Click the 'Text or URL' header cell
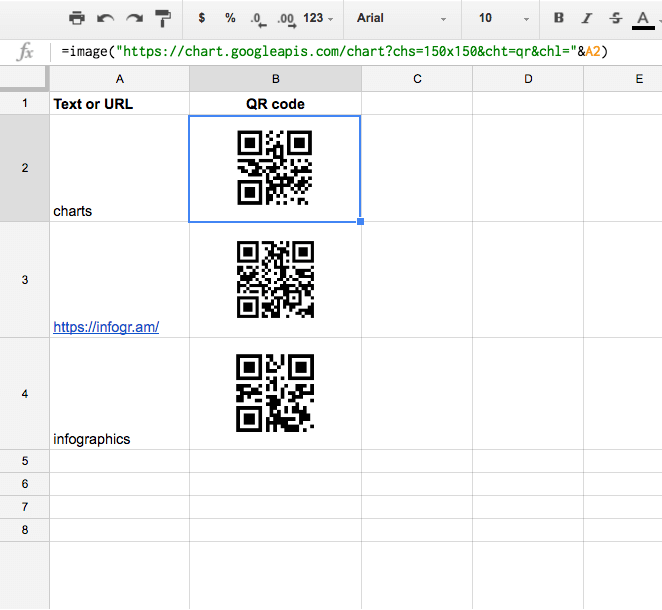Screen dimensions: 662x610 click(x=119, y=103)
